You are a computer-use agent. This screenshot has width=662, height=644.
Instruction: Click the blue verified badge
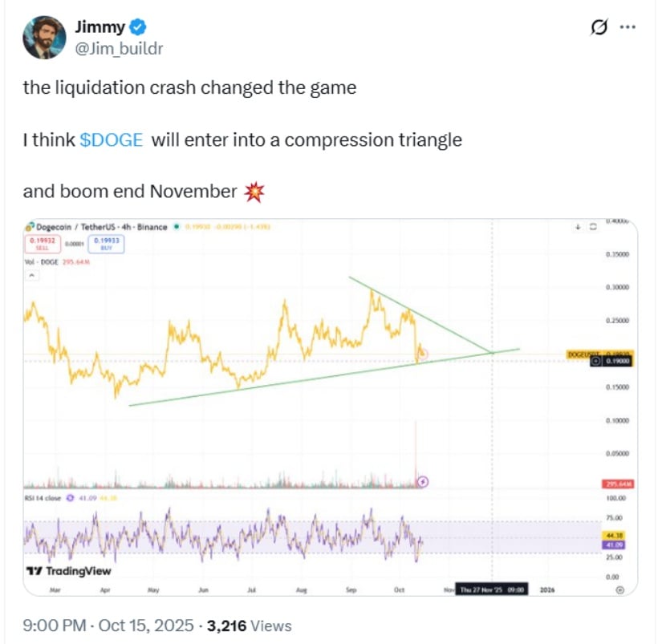pyautogui.click(x=138, y=27)
